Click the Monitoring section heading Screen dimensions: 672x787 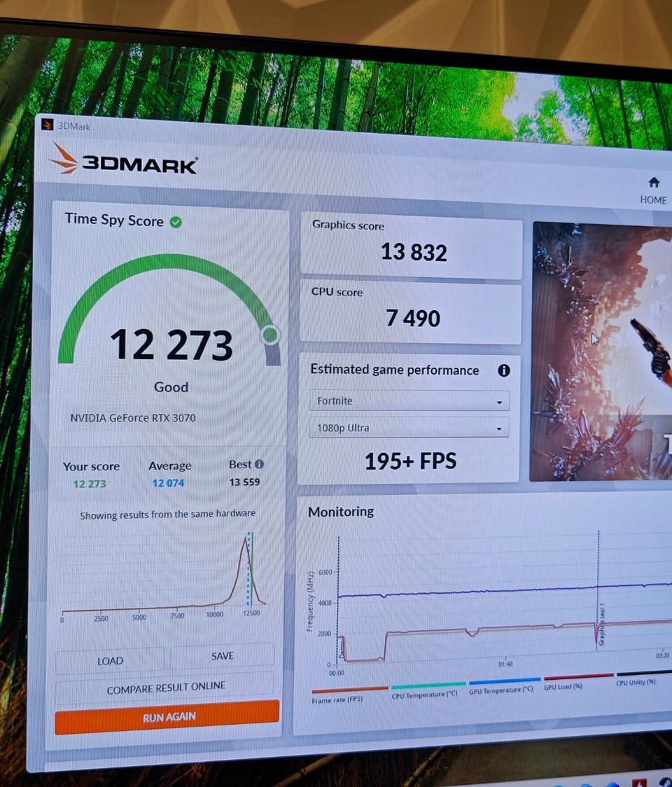click(x=341, y=512)
